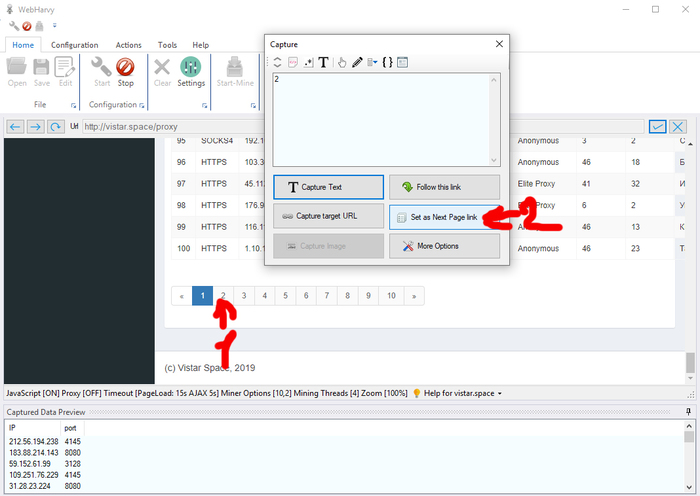Open the Settings from the ribbon
This screenshot has width=700, height=496.
[191, 72]
